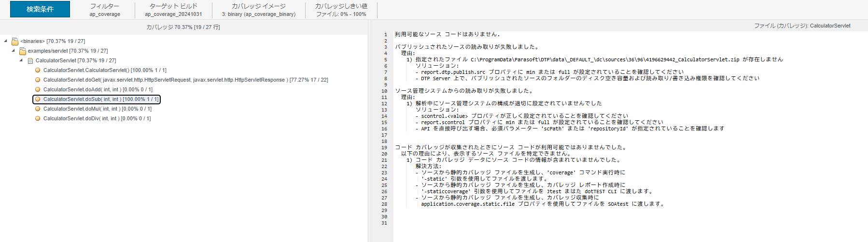The width and height of the screenshot is (868, 242).
Task: Click the カバレッジ イメージ binary setting
Action: [258, 10]
